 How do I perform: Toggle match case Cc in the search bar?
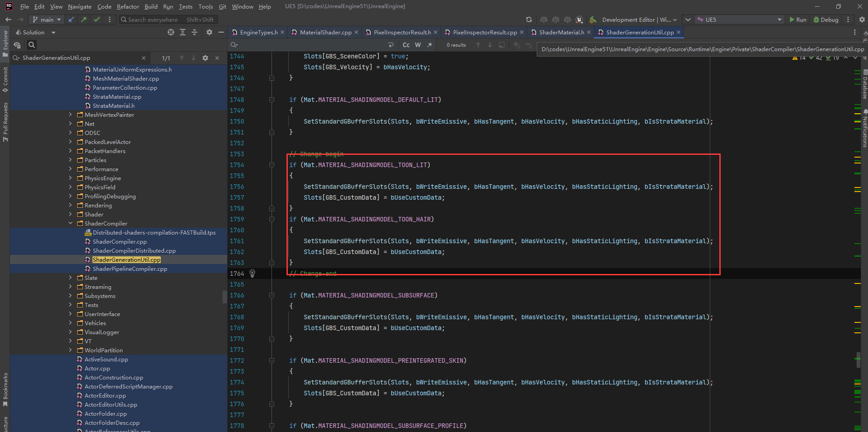406,45
